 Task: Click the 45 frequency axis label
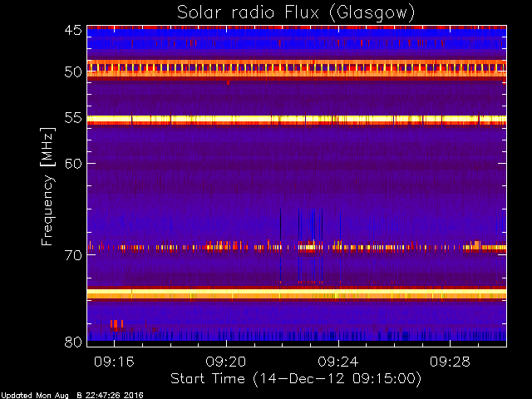pyautogui.click(x=73, y=31)
